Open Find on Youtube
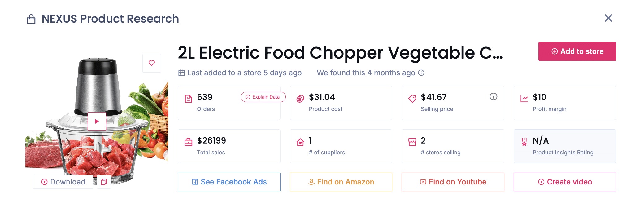644x199 pixels. (452, 182)
